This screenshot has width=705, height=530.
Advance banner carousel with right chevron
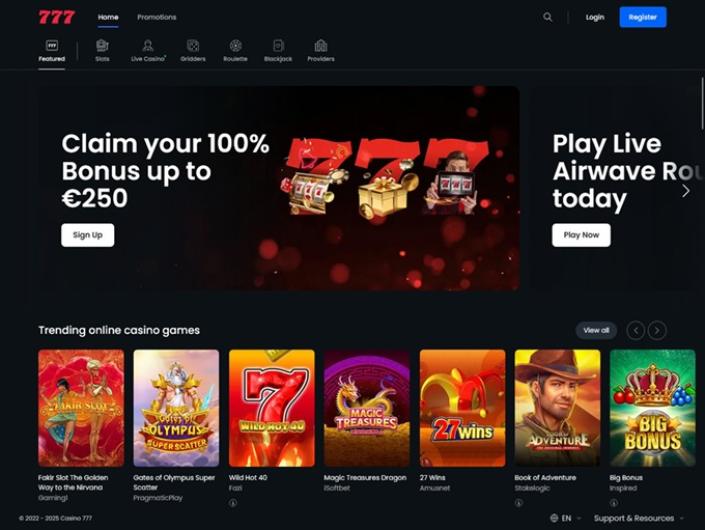686,191
